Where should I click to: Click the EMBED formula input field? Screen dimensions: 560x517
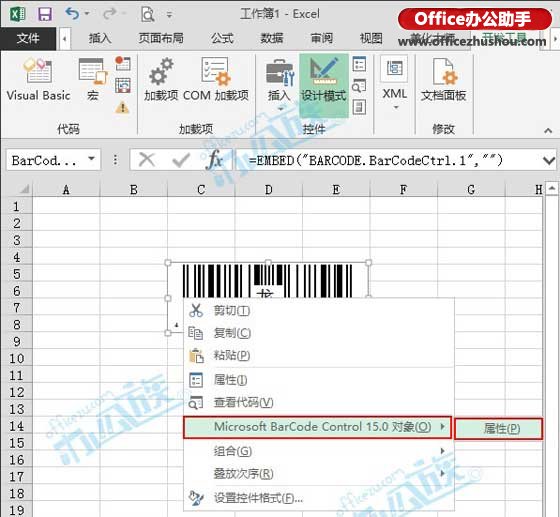[x=389, y=160]
